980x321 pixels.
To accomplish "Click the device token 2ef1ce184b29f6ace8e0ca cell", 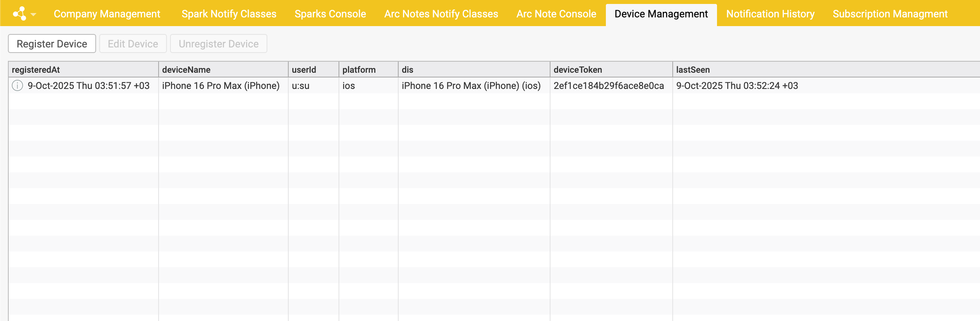I will tap(609, 86).
